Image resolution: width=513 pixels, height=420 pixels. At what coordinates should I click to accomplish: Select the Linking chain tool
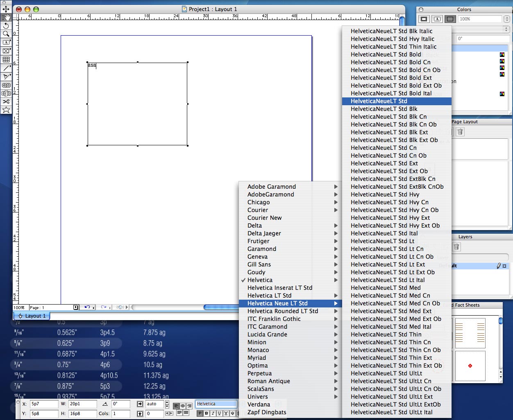point(6,85)
